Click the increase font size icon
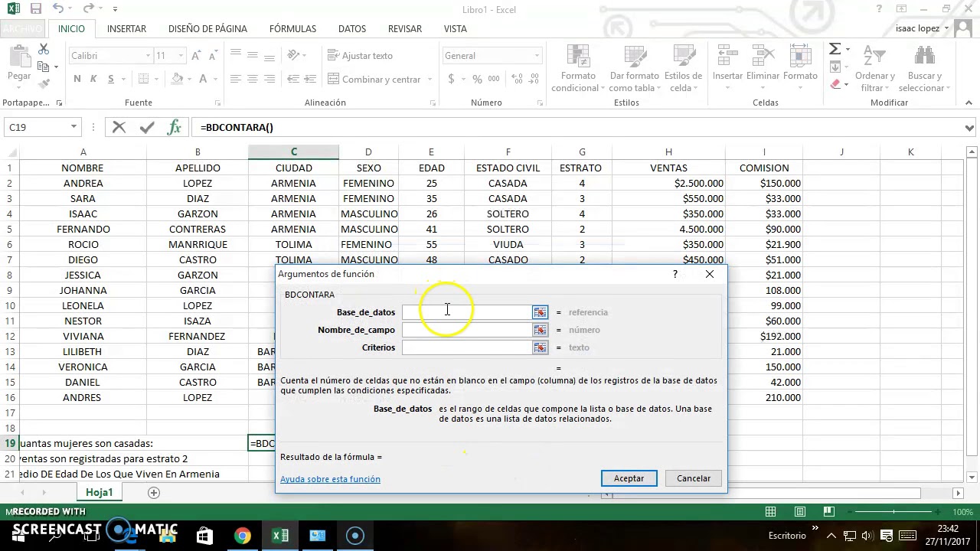Image resolution: width=980 pixels, height=551 pixels. [197, 56]
